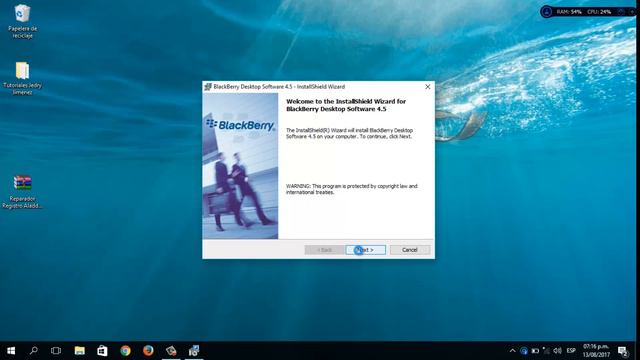Open File Explorer from the taskbar
The height and width of the screenshot is (360, 640).
(80, 351)
